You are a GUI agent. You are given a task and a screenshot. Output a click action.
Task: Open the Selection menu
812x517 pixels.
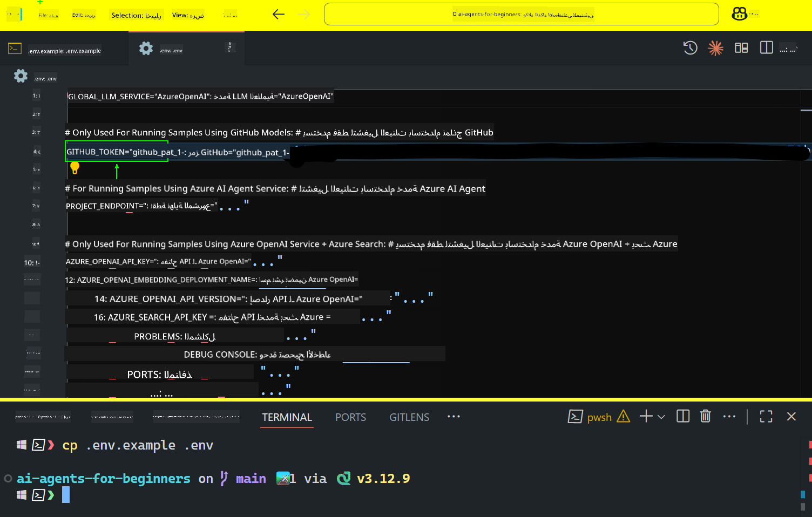pyautogui.click(x=136, y=15)
